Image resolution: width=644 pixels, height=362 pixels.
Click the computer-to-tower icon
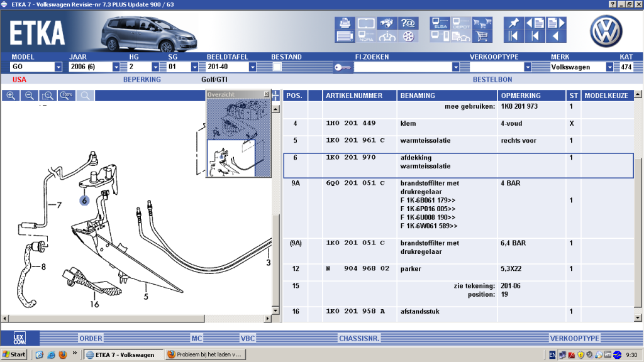pos(440,36)
